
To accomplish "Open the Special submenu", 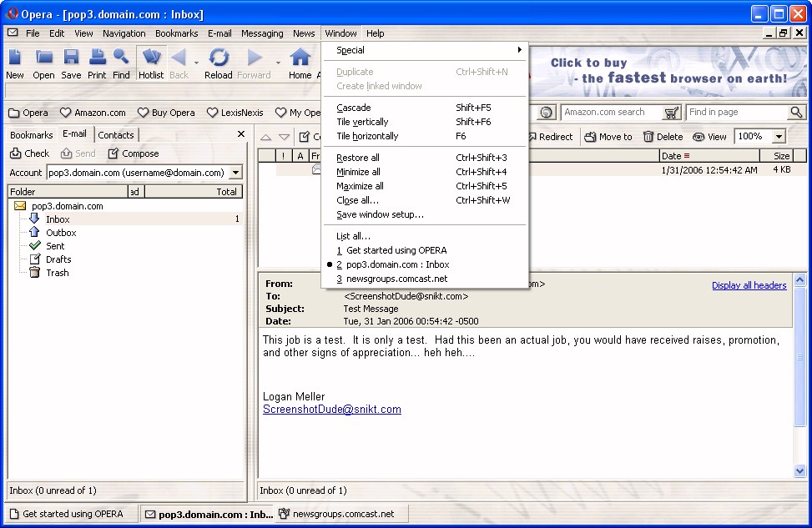I will point(425,50).
